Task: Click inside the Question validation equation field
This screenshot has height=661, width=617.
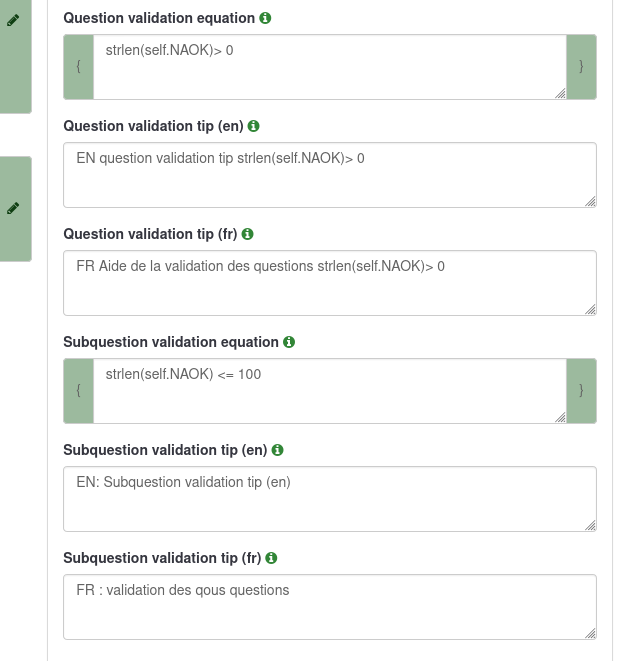Action: click(330, 67)
